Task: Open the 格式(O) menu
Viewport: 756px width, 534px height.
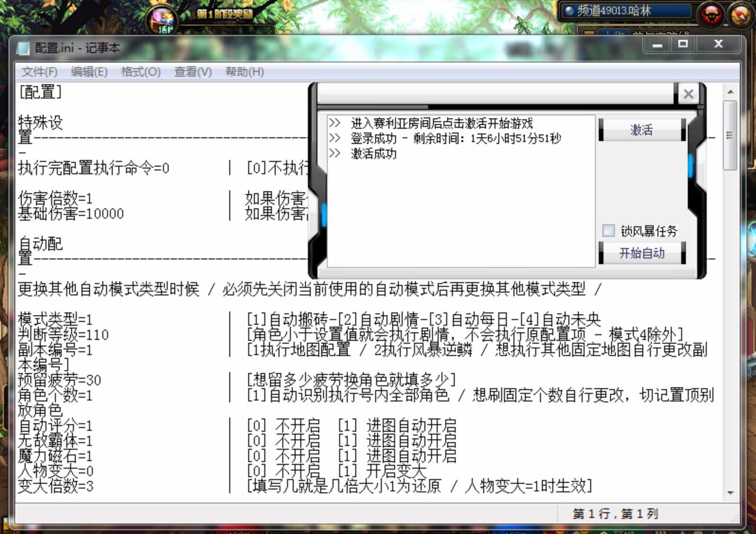Action: (141, 72)
